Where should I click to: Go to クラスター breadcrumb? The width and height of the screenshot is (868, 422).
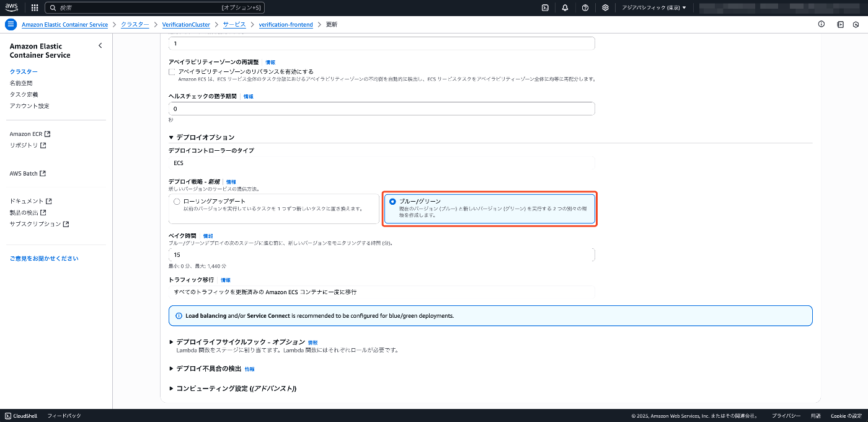(x=135, y=24)
